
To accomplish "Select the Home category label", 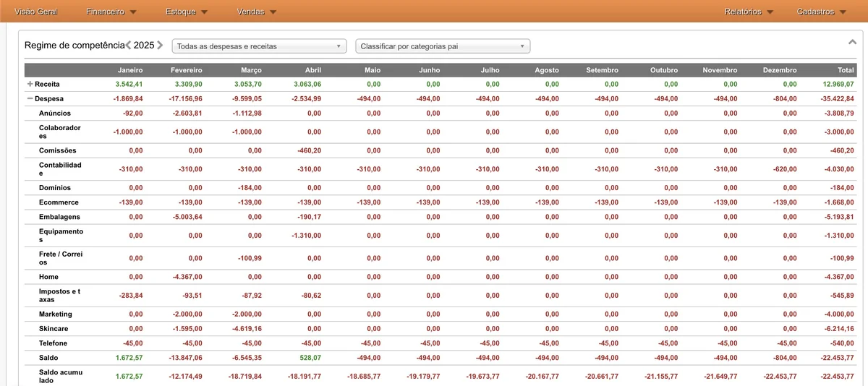I will (x=48, y=277).
